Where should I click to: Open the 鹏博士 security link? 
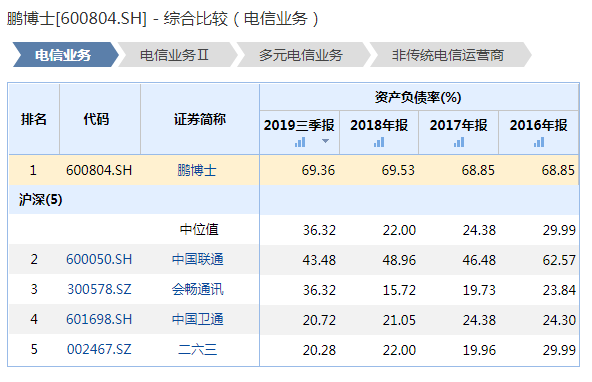coord(197,170)
